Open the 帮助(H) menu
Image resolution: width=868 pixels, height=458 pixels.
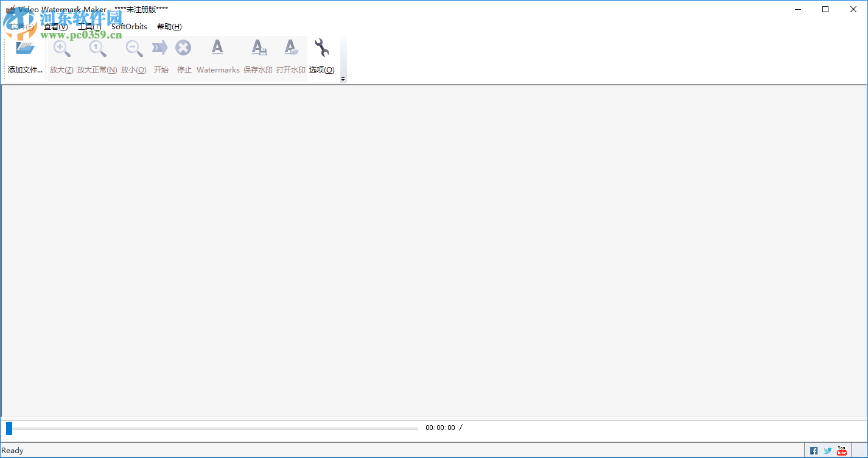[x=169, y=27]
